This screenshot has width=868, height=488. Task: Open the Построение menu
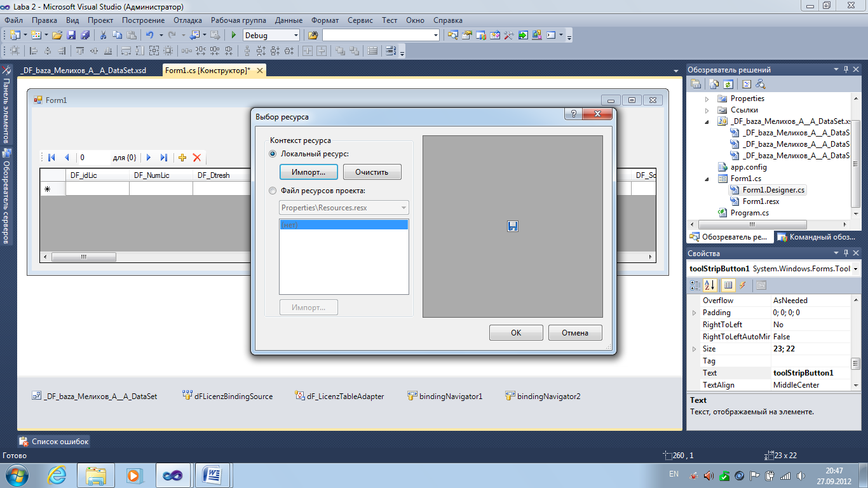[143, 20]
